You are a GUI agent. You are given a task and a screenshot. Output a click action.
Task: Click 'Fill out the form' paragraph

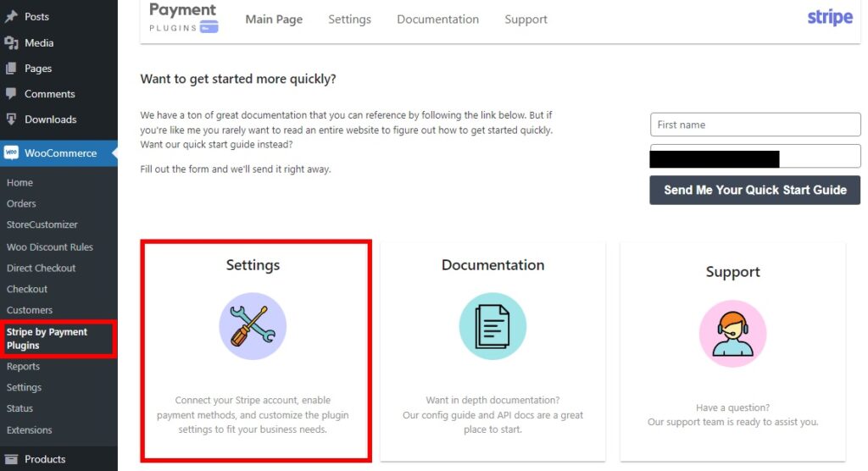236,169
